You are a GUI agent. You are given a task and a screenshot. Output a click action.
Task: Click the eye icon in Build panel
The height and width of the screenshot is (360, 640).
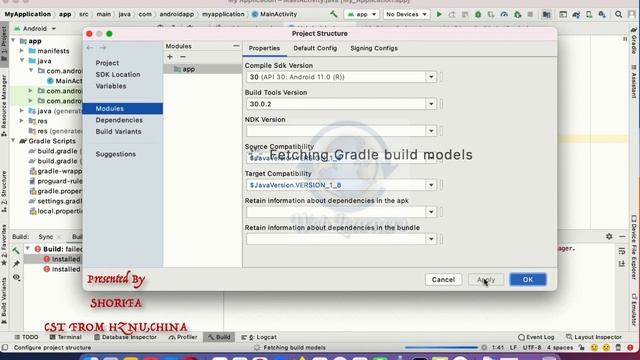click(x=16, y=278)
